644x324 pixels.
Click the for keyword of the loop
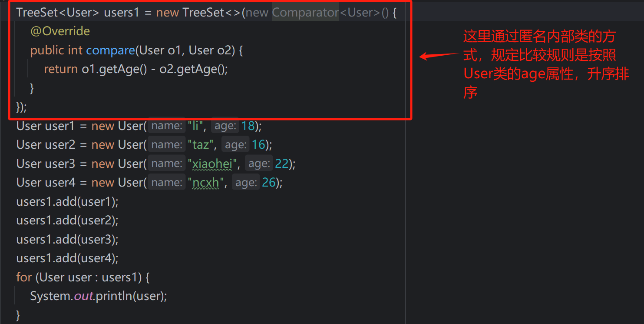click(x=24, y=277)
